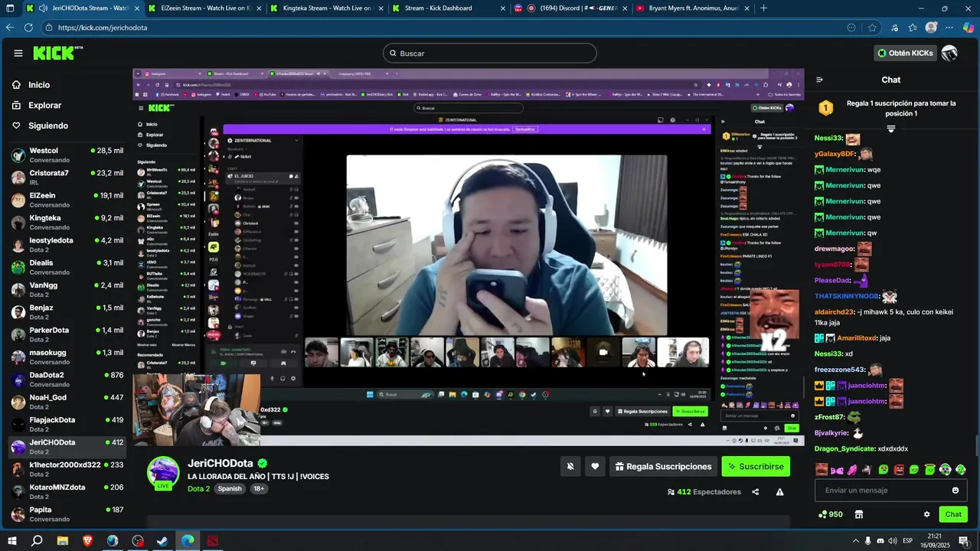
Task: Open Edge Copilot icon
Action: (969, 28)
